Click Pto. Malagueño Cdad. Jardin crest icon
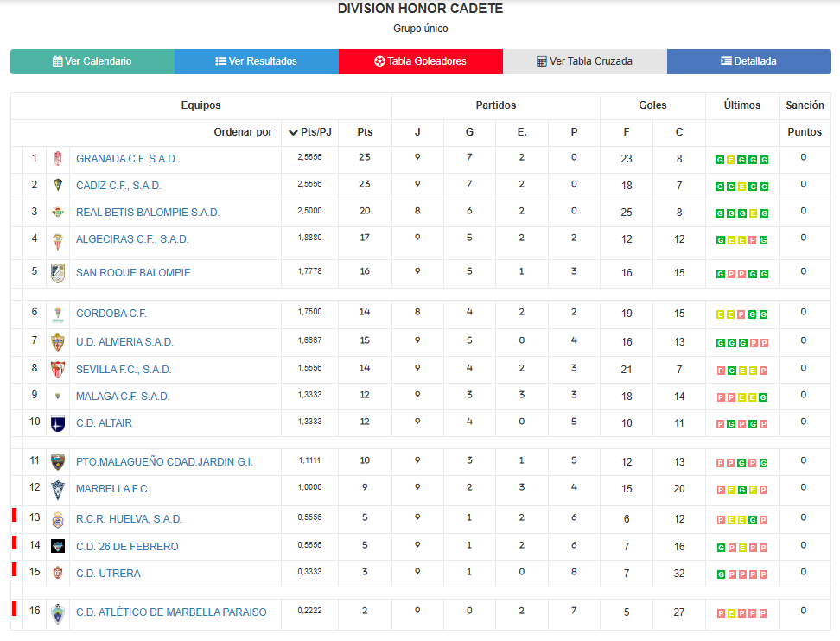Image resolution: width=840 pixels, height=641 pixels. pos(58,462)
